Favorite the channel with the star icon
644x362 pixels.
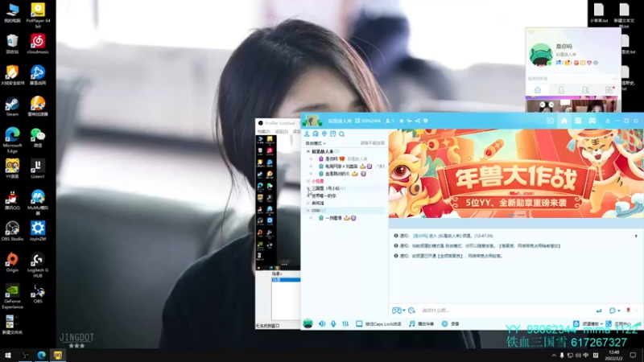(x=401, y=121)
